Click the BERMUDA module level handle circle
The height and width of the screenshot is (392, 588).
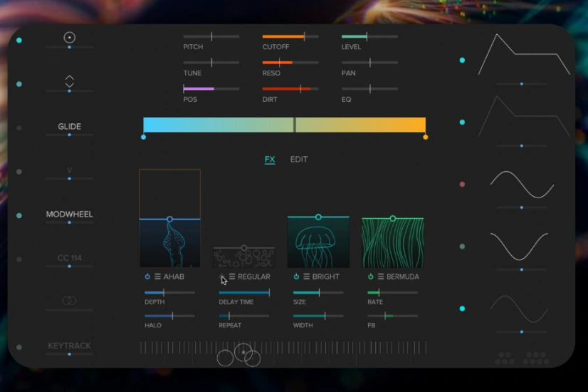tap(393, 218)
